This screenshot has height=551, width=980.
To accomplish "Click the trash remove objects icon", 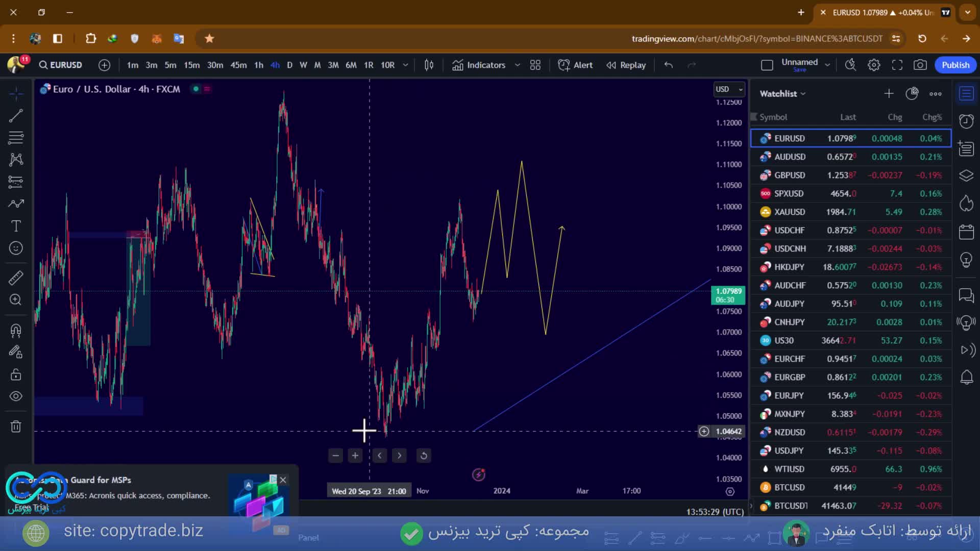I will tap(16, 427).
